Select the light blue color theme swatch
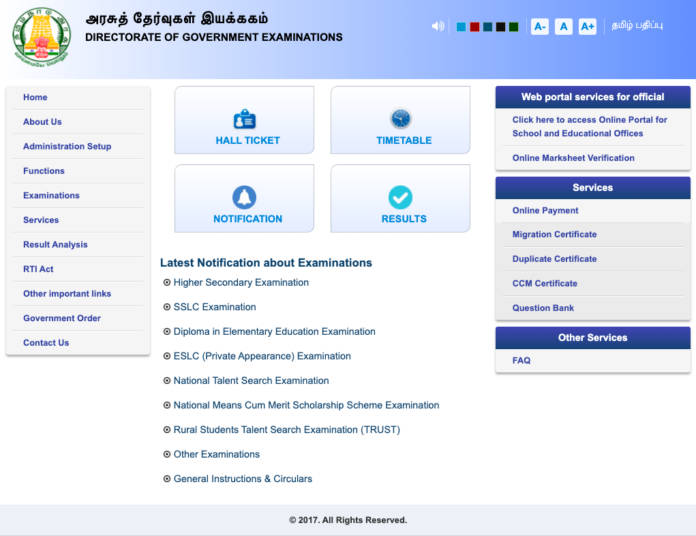Image resolution: width=696 pixels, height=536 pixels. (x=461, y=27)
